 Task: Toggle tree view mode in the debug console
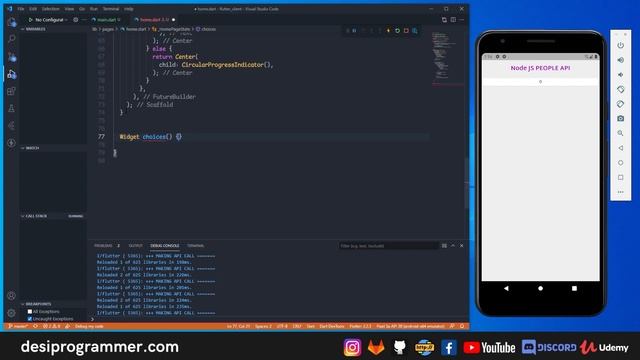[x=444, y=246]
